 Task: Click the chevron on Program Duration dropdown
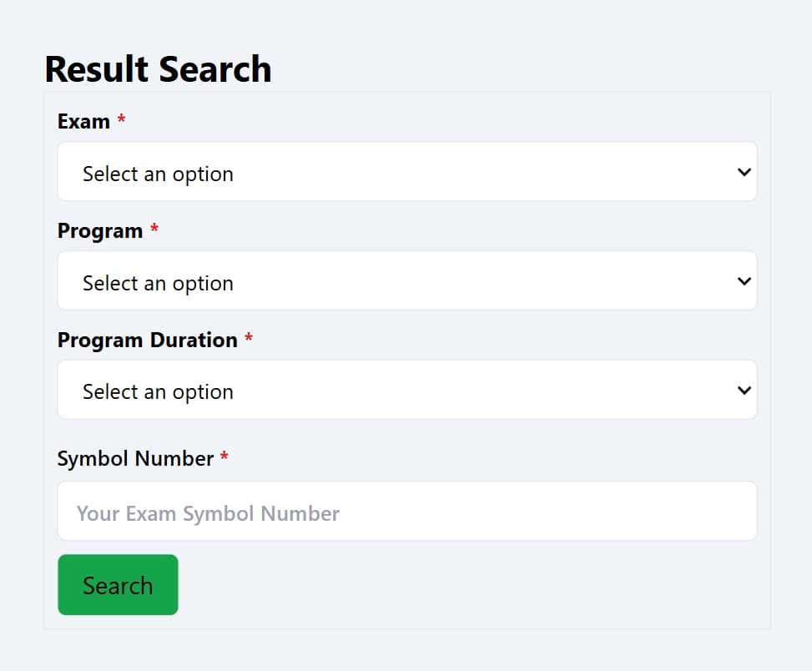click(743, 390)
